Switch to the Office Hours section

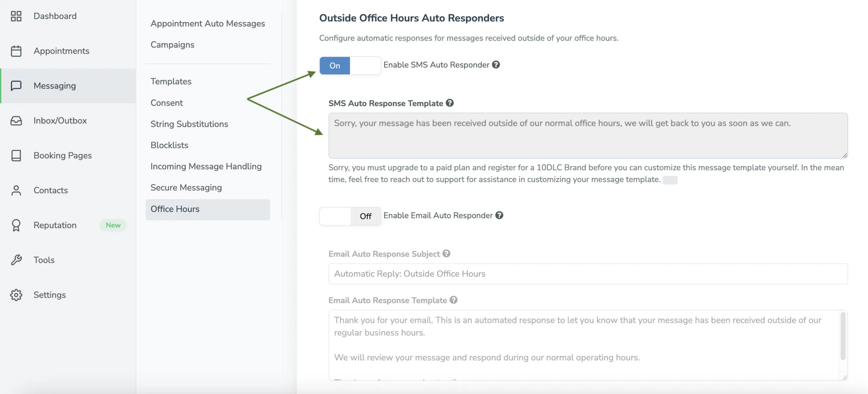point(175,209)
